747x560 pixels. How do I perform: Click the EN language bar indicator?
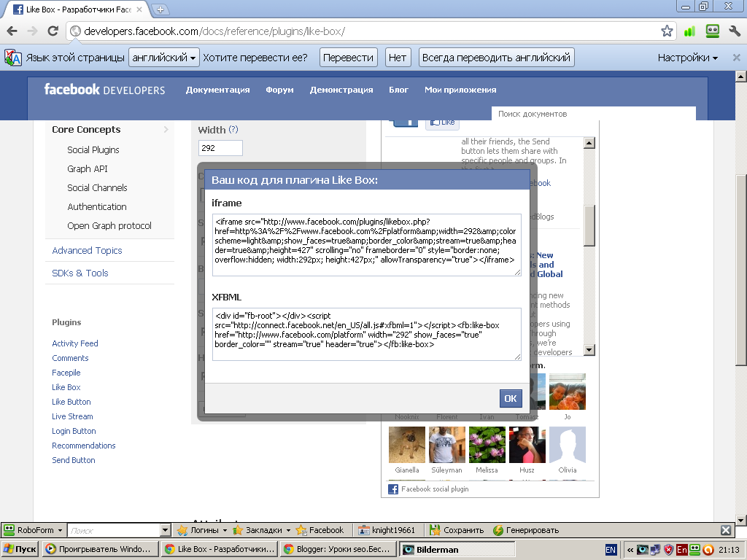(x=611, y=550)
